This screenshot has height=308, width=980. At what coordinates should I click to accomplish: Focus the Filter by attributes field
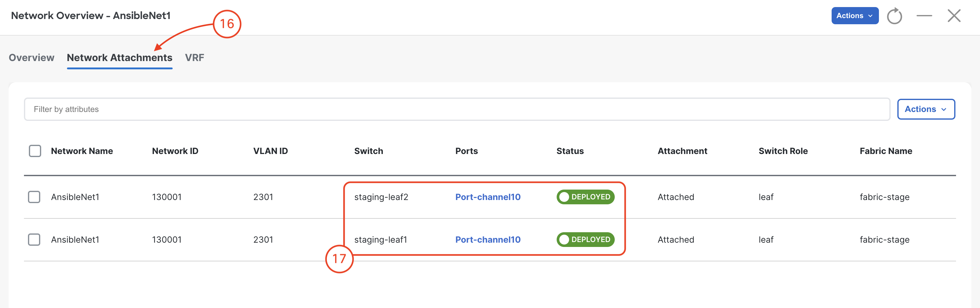457,110
